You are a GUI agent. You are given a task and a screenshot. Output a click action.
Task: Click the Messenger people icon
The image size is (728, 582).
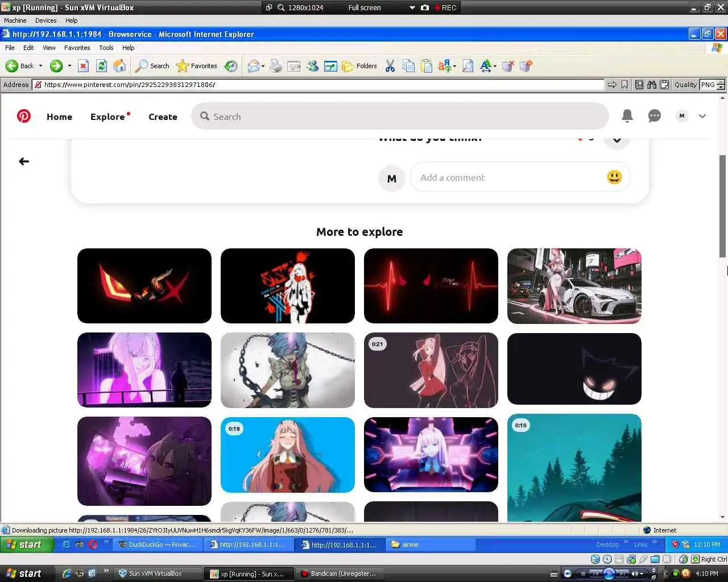click(312, 66)
